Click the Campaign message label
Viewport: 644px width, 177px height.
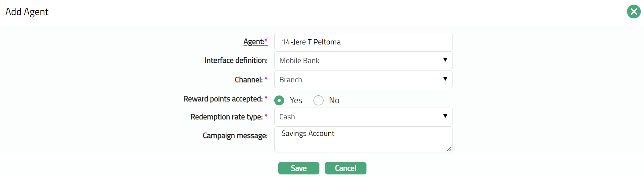235,136
